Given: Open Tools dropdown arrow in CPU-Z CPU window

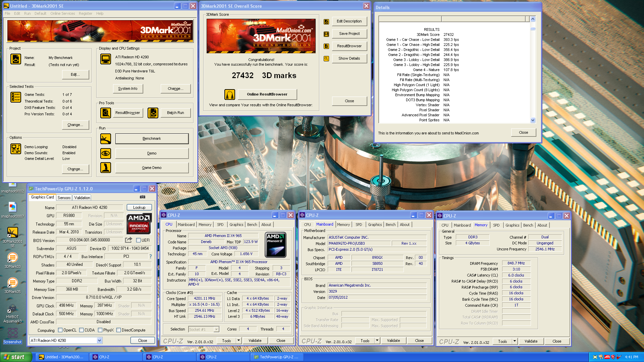Looking at the screenshot, I should coord(238,341).
